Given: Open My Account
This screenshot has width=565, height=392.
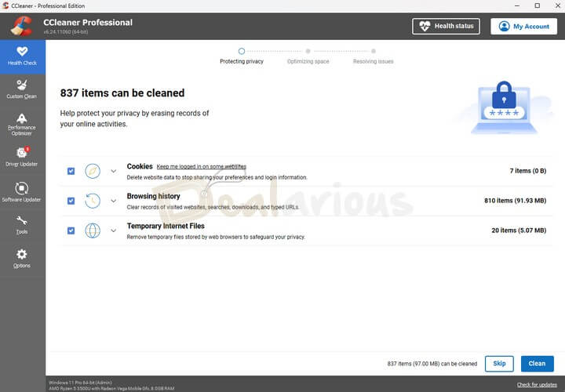Looking at the screenshot, I should pos(524,27).
